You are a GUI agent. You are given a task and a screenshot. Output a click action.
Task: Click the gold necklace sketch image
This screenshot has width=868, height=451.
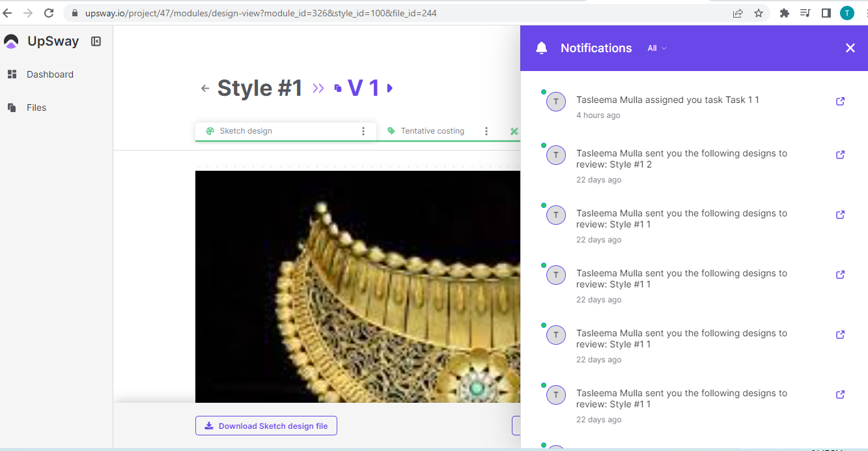357,287
